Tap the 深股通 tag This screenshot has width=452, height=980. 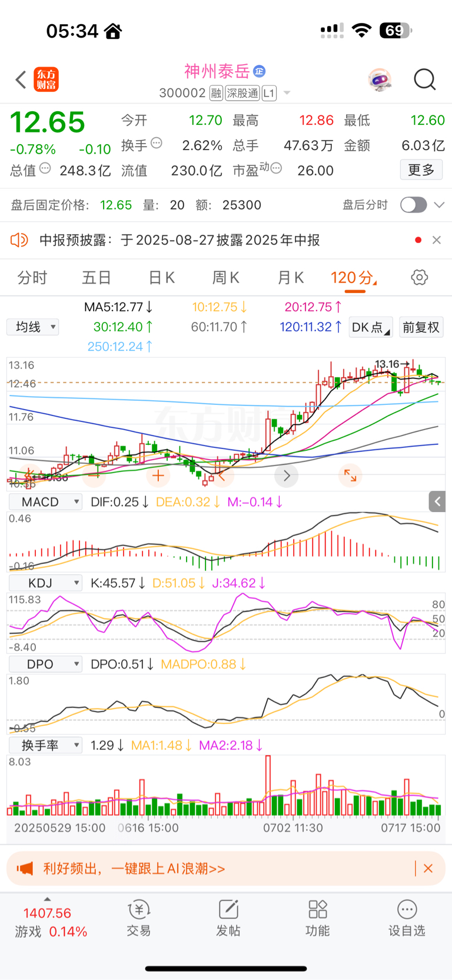pos(242,93)
